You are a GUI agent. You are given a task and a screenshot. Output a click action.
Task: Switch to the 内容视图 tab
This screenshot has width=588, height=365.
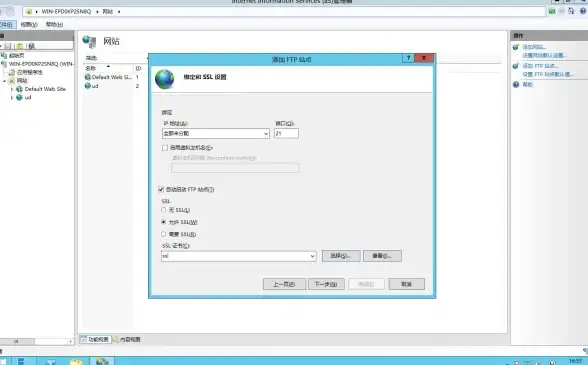coord(127,339)
